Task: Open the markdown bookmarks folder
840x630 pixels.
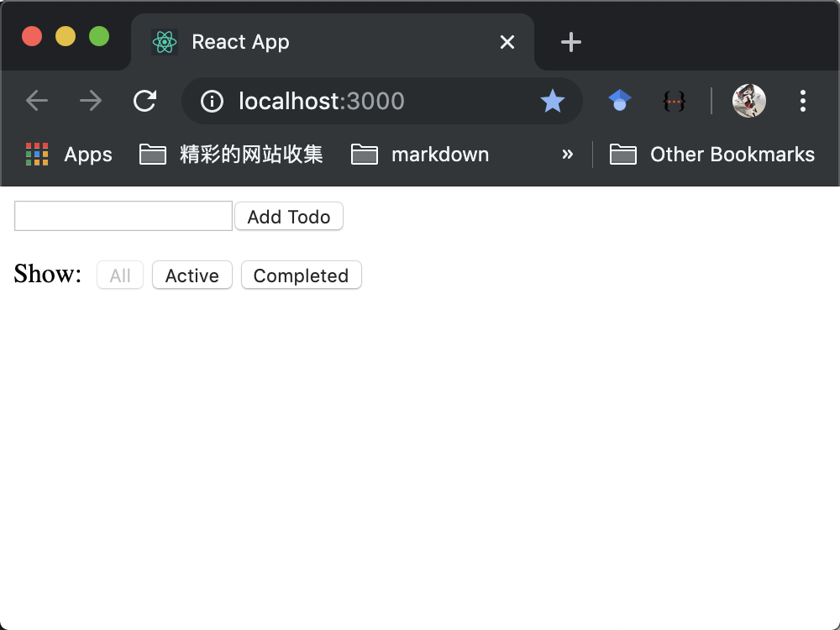Action: click(x=420, y=155)
